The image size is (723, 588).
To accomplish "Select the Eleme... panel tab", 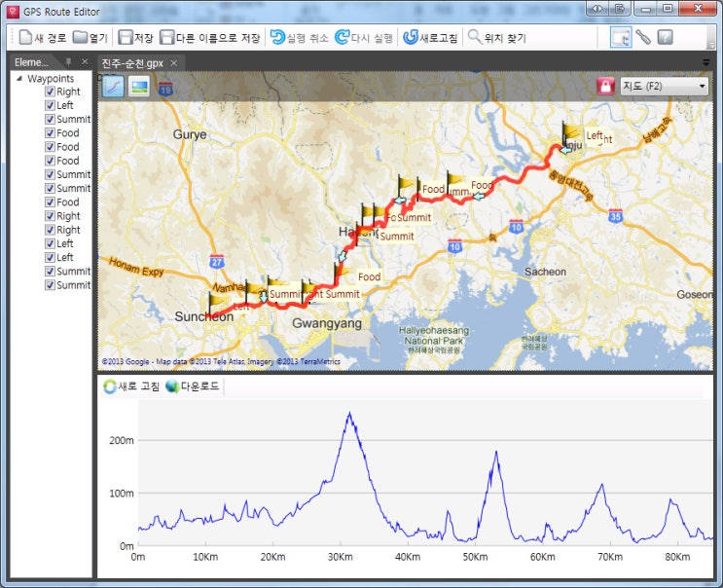I will coord(31,62).
